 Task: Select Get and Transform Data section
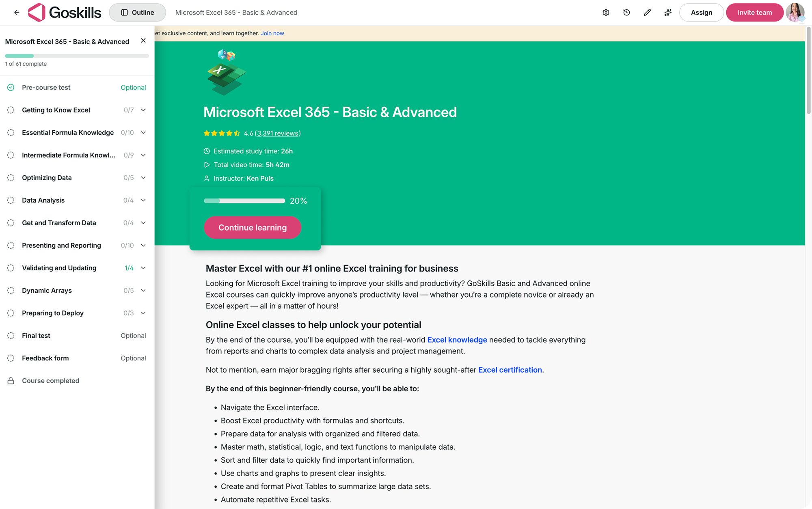point(77,223)
